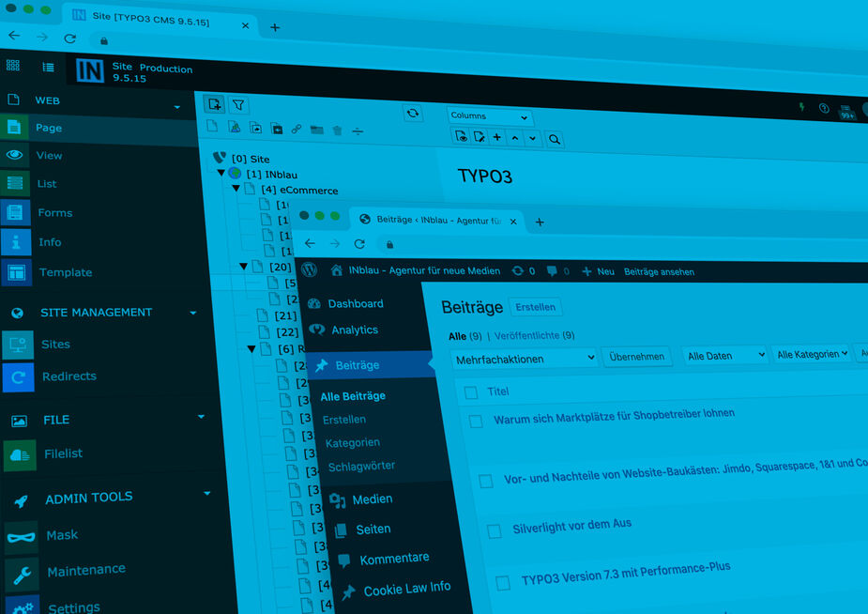Collapse the SITE MANAGEMENT module group
The height and width of the screenshot is (614, 868).
(192, 313)
